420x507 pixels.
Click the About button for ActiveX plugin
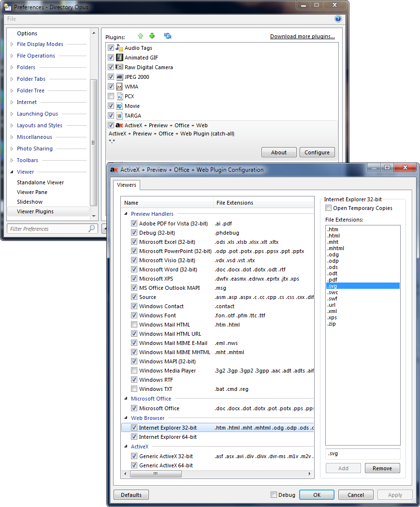click(x=279, y=152)
